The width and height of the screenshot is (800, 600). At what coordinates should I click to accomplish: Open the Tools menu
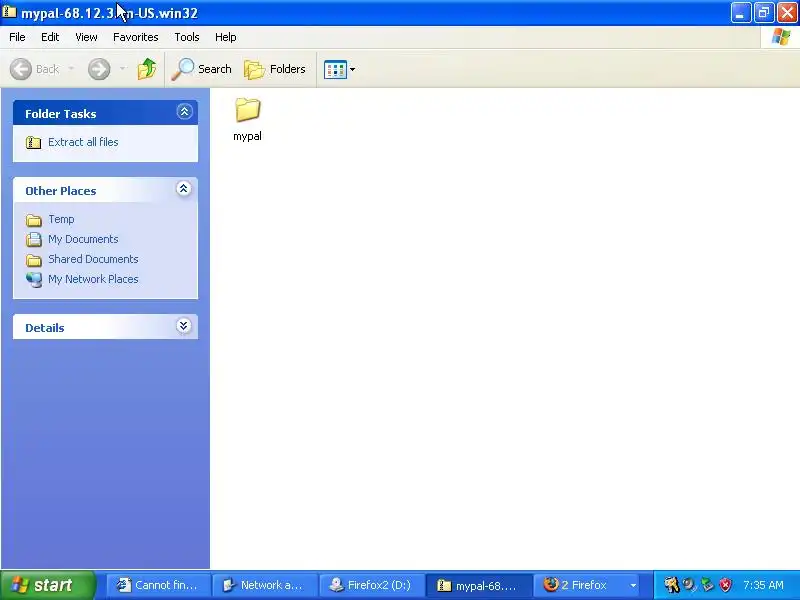[187, 37]
